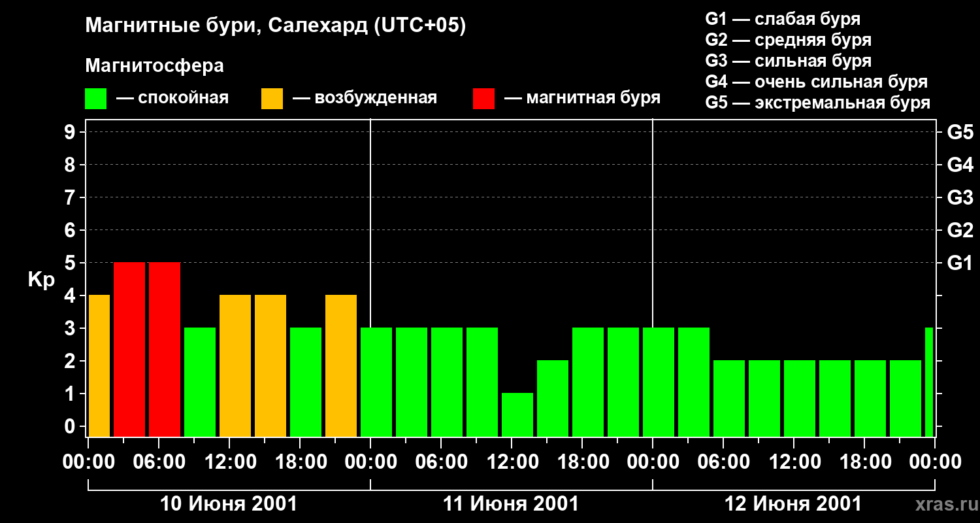The image size is (980, 523).
Task: Select the '— возбужденная' legend label
Action: tap(365, 98)
